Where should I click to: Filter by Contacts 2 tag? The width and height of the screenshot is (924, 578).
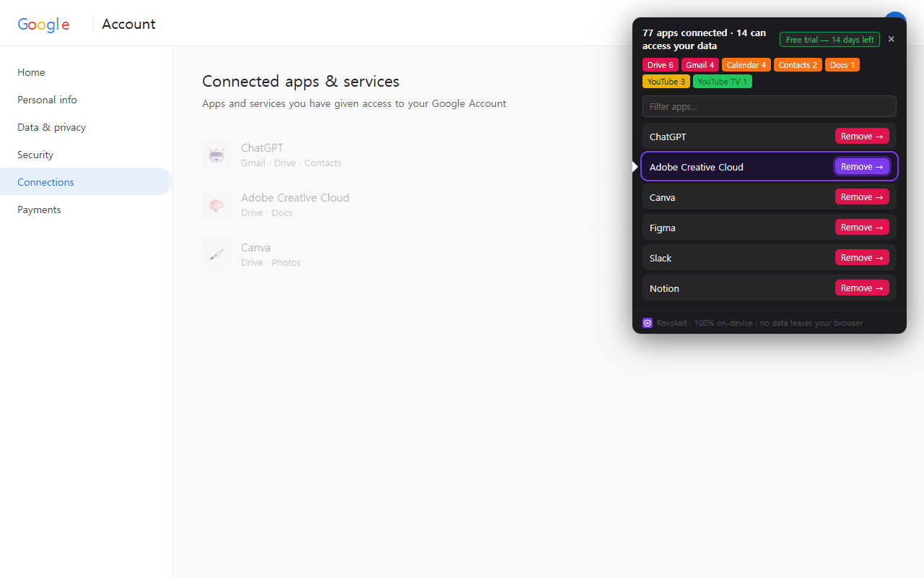tap(798, 65)
